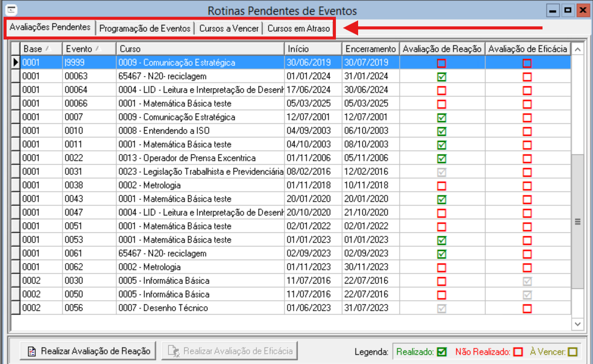
Task: Toggle reaction checkbox for event 0038 Metrologia
Action: coord(442,186)
